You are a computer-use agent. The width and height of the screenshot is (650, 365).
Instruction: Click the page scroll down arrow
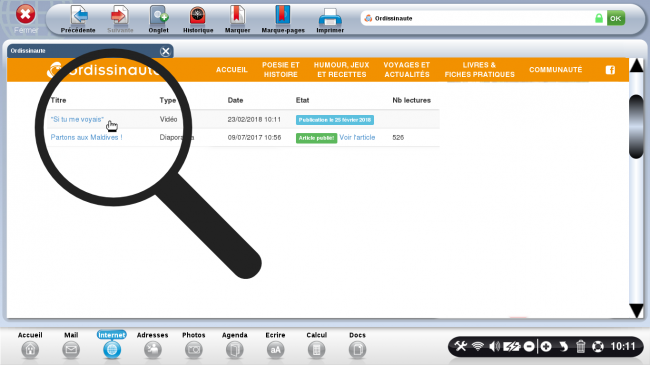tap(636, 310)
